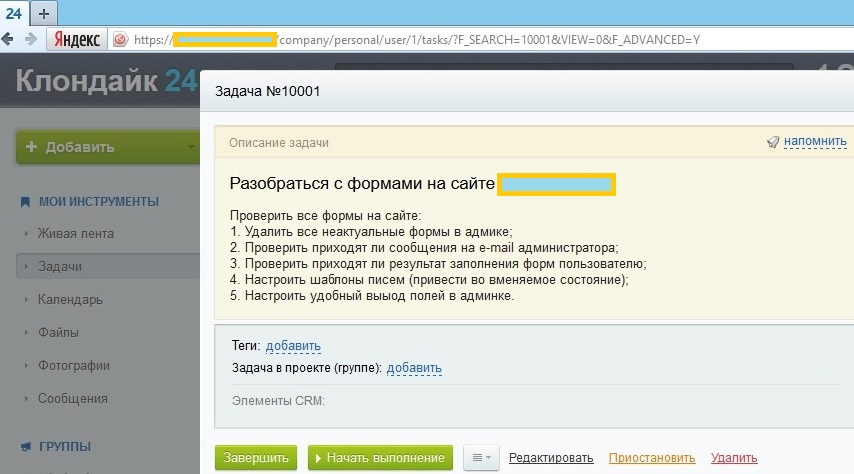Click добавить link for Задача в проекте
The image size is (854, 474).
click(x=414, y=368)
